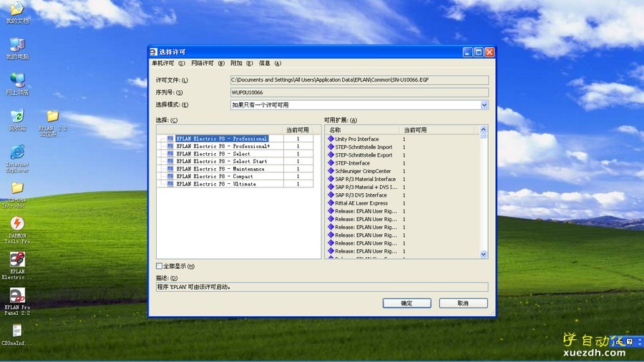Open the 单机许可 menu
The width and height of the screenshot is (644, 362).
[x=168, y=63]
